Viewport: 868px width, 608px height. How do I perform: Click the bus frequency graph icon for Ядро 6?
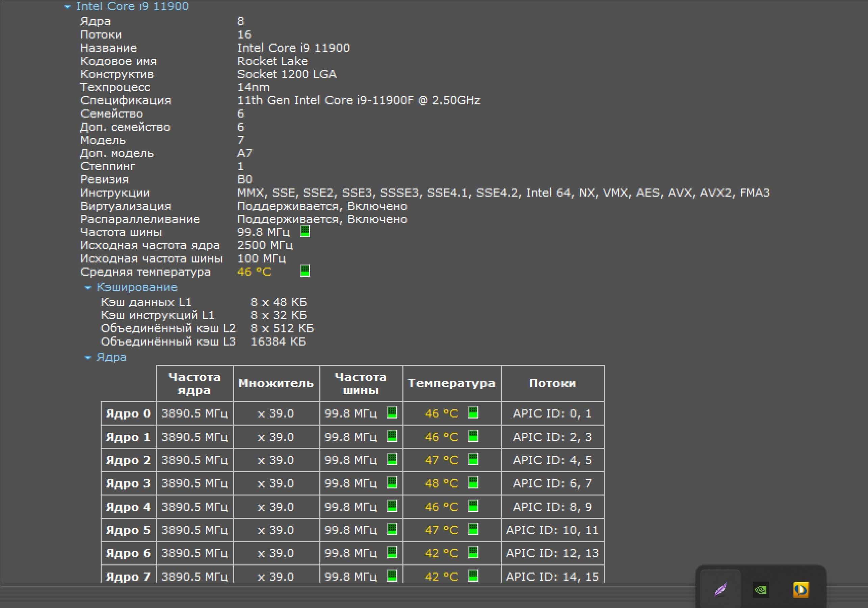(x=392, y=552)
